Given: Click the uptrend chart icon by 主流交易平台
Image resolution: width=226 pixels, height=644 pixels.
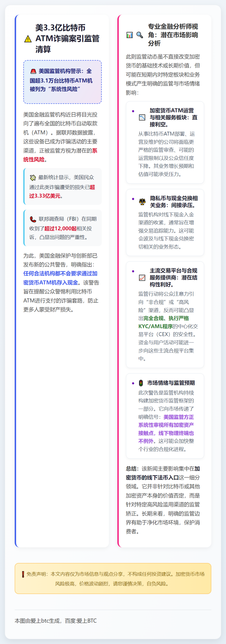Looking at the screenshot, I should coord(142,278).
